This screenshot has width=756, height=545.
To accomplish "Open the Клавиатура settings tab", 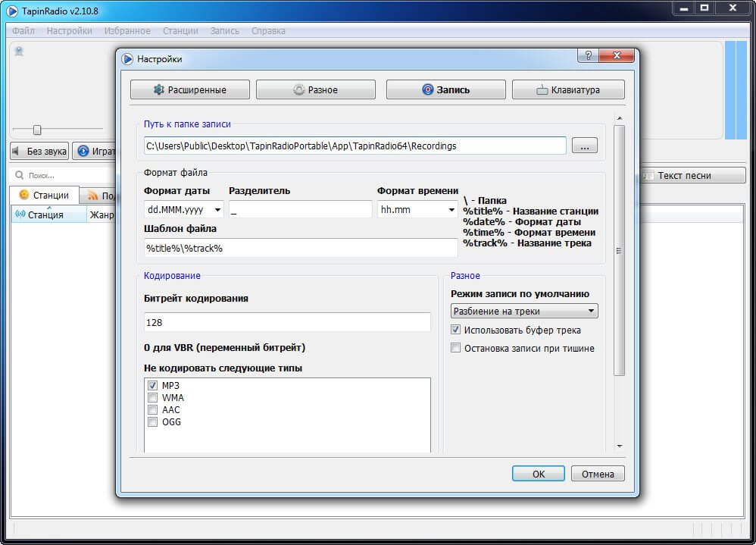I will coord(568,89).
